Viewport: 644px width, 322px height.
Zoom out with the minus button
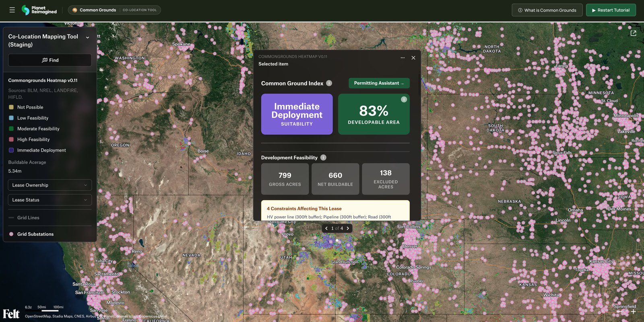[x=619, y=312]
